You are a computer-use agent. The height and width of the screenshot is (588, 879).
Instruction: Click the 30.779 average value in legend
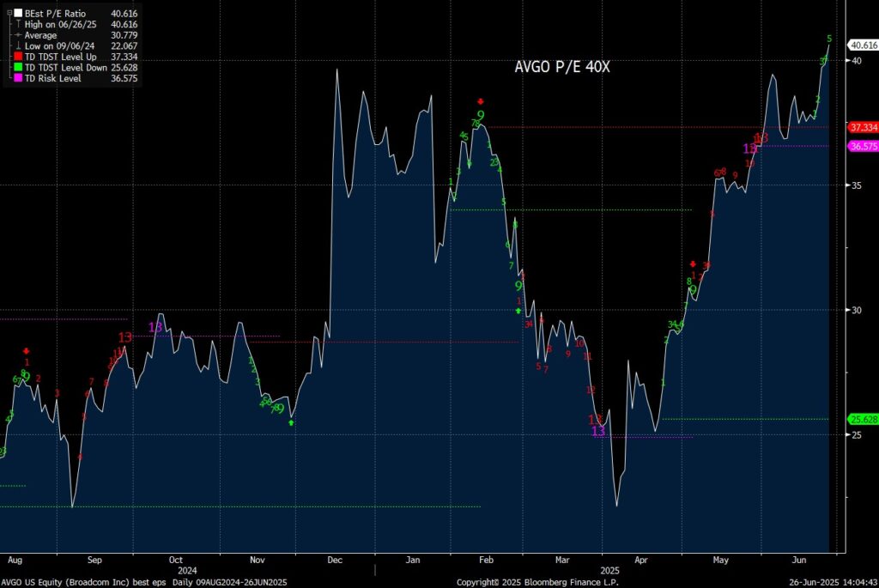point(124,34)
